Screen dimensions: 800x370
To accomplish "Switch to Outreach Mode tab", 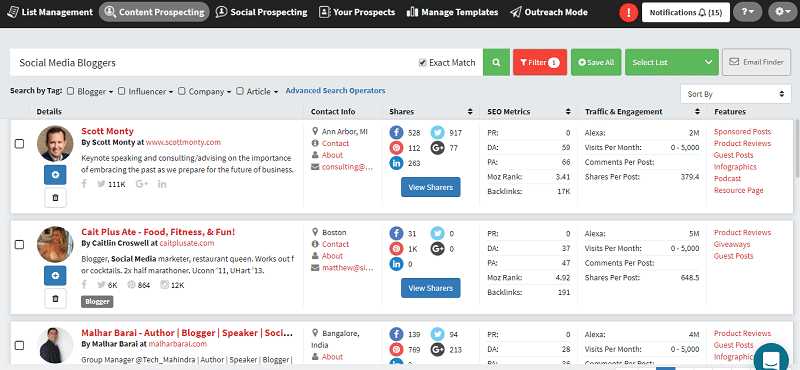I will pyautogui.click(x=549, y=12).
